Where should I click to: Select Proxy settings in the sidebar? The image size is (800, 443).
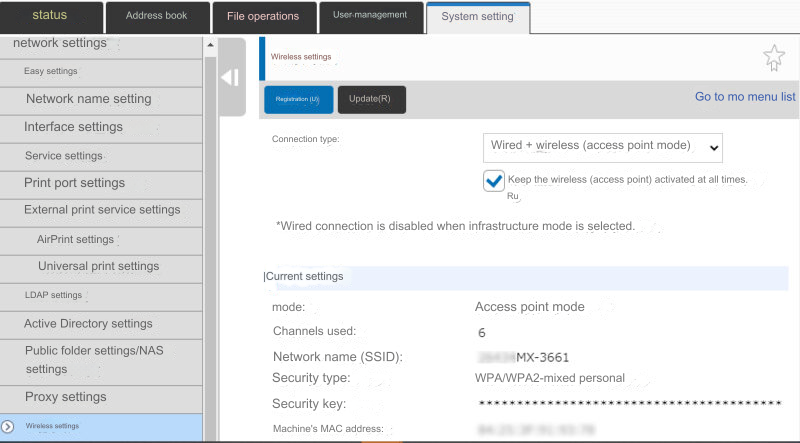[66, 397]
